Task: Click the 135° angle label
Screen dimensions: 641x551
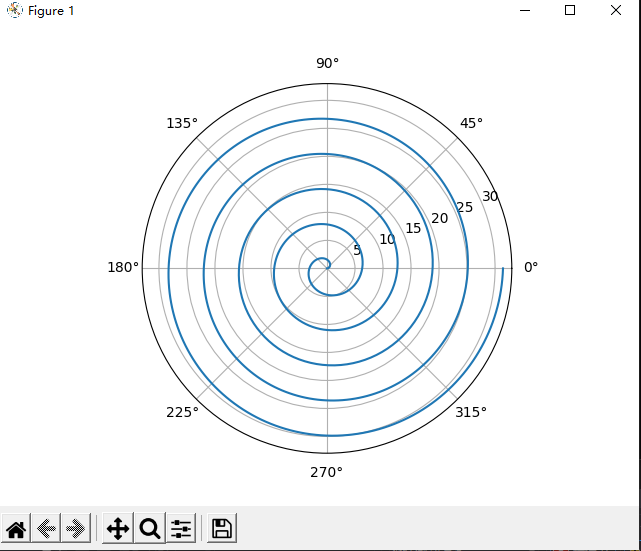Action: coord(182,123)
